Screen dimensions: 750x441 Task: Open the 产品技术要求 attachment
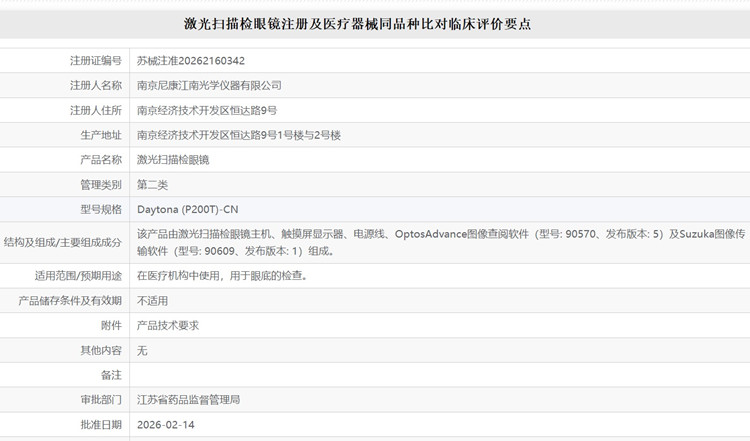point(168,326)
